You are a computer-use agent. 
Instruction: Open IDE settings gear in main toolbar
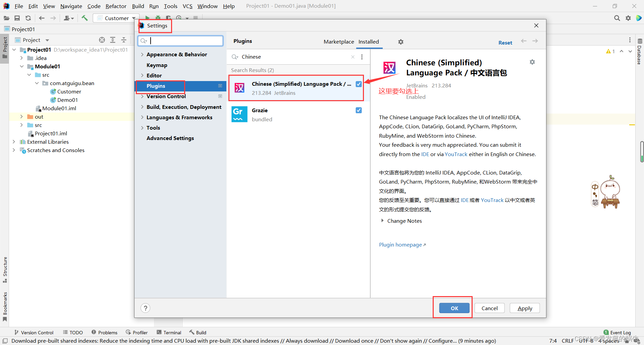coord(628,18)
